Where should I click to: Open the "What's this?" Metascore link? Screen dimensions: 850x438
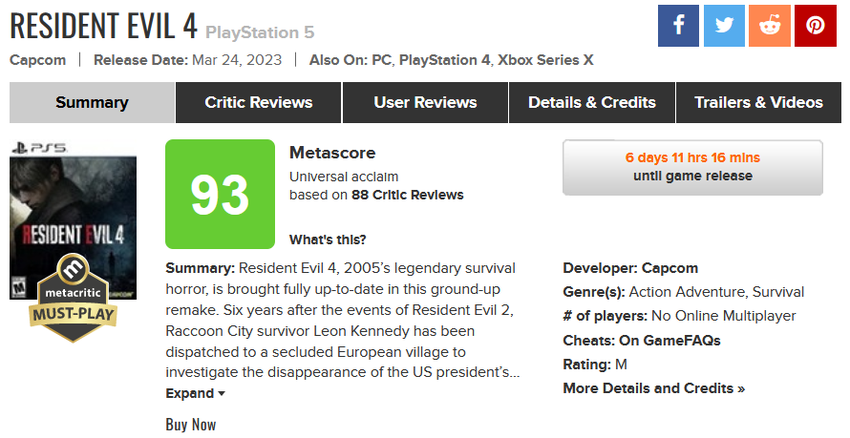(327, 239)
